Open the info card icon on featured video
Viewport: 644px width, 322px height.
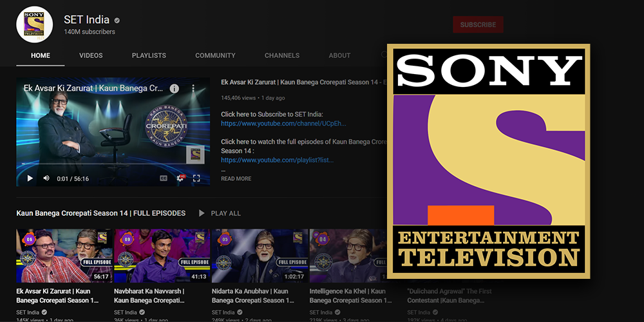click(174, 88)
